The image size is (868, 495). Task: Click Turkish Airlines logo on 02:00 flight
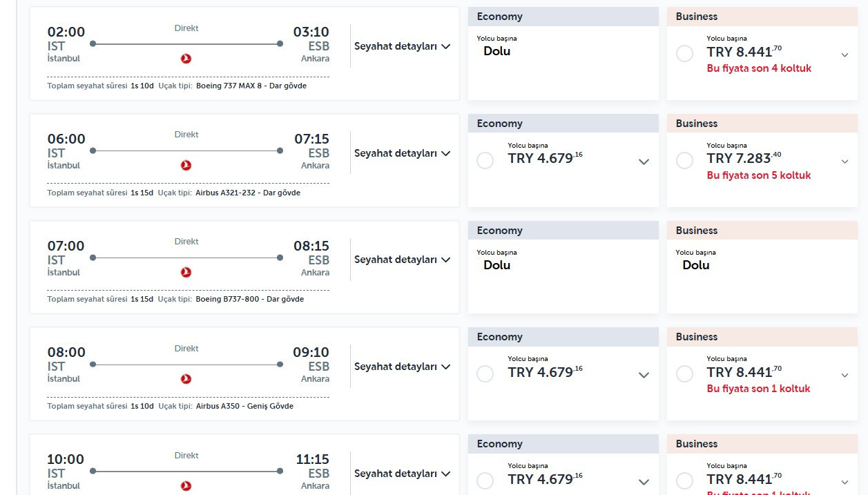tap(186, 59)
